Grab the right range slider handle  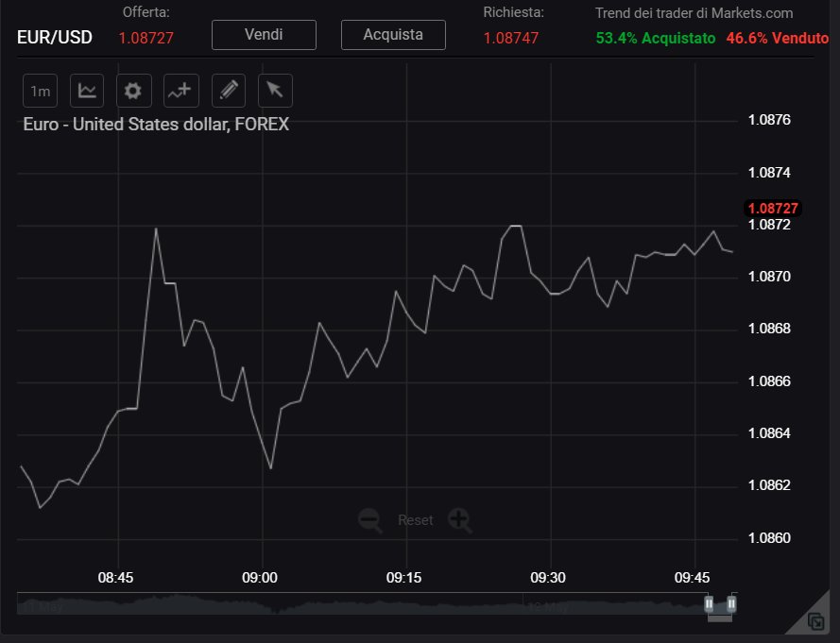click(x=731, y=604)
